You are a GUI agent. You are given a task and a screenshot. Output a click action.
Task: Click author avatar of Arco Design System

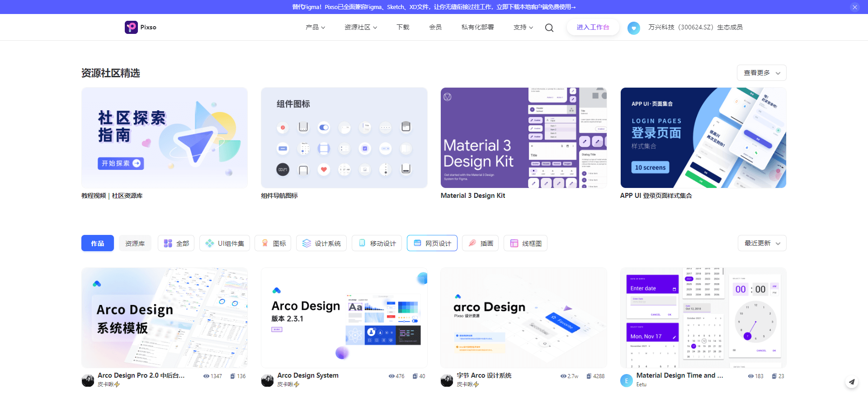click(267, 380)
